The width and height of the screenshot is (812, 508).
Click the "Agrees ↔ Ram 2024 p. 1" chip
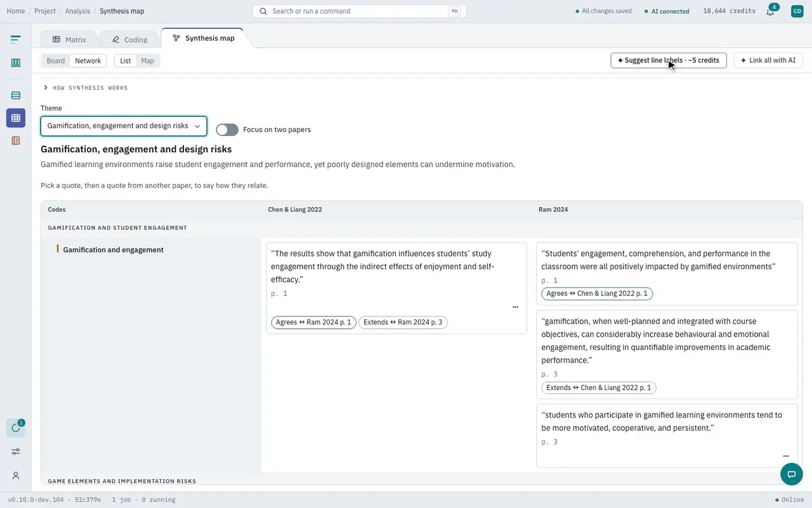313,323
